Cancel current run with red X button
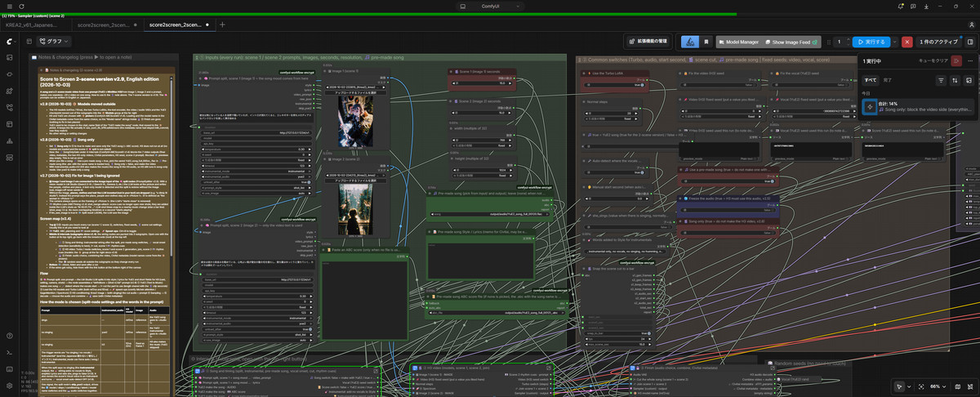This screenshot has height=397, width=980. [907, 41]
